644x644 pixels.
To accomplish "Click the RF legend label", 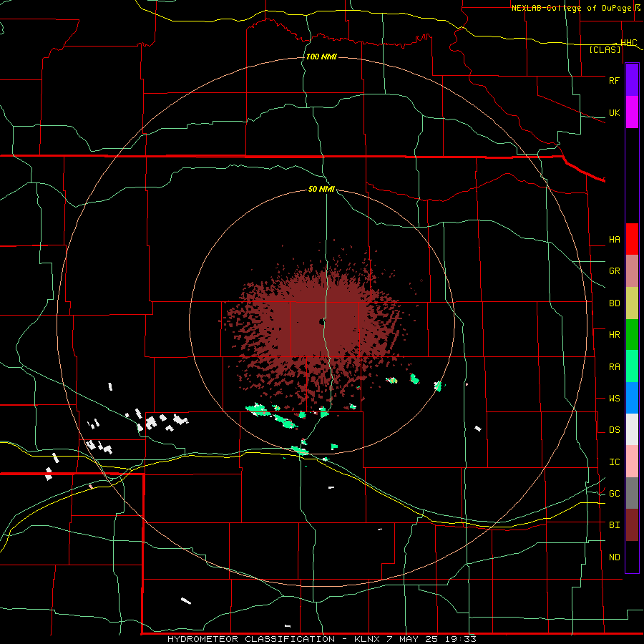I will [614, 80].
